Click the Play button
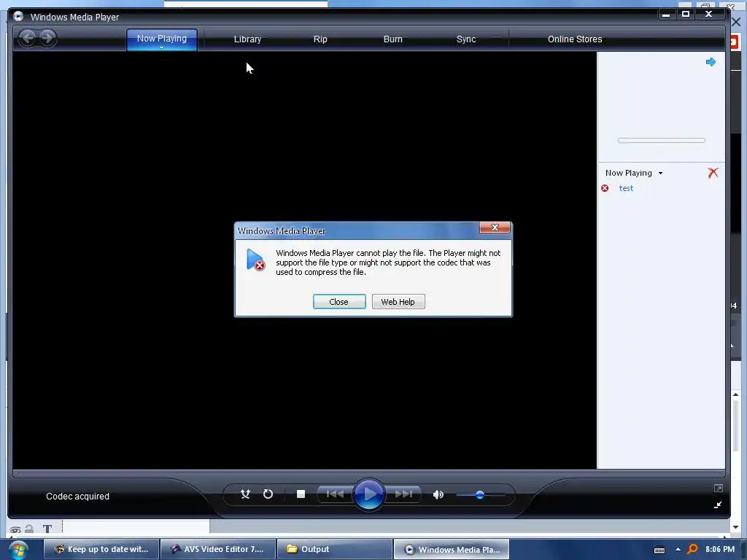The image size is (747, 560). point(368,494)
